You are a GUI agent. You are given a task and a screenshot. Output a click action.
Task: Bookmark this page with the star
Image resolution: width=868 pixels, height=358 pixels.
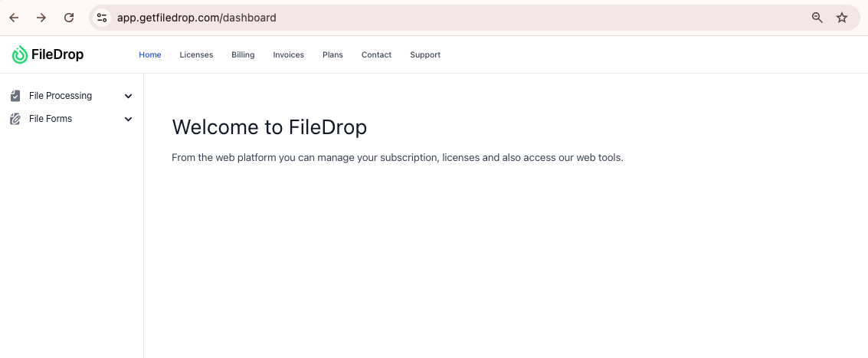[842, 18]
